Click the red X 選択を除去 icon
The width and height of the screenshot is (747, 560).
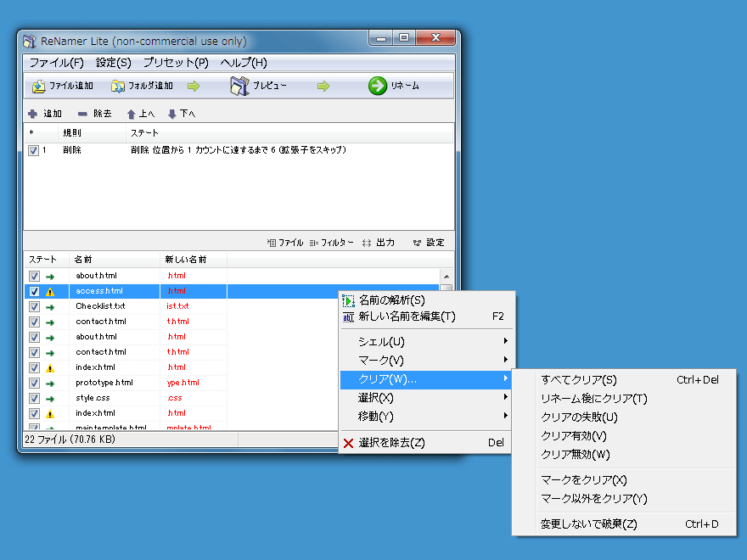348,443
